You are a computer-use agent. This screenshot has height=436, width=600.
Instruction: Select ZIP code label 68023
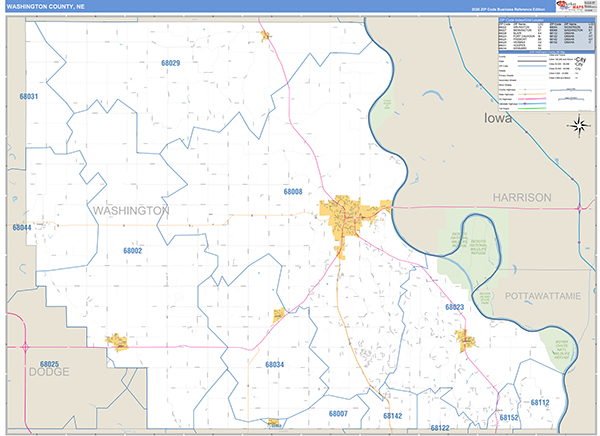pyautogui.click(x=455, y=307)
